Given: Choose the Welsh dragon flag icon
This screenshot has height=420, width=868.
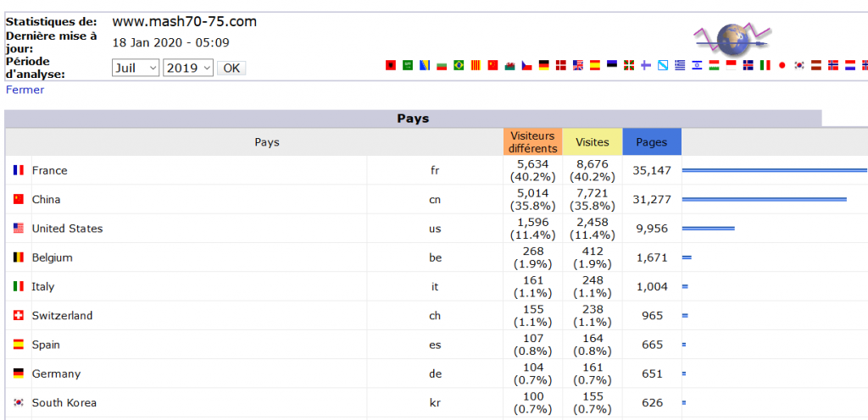Looking at the screenshot, I should 509,66.
